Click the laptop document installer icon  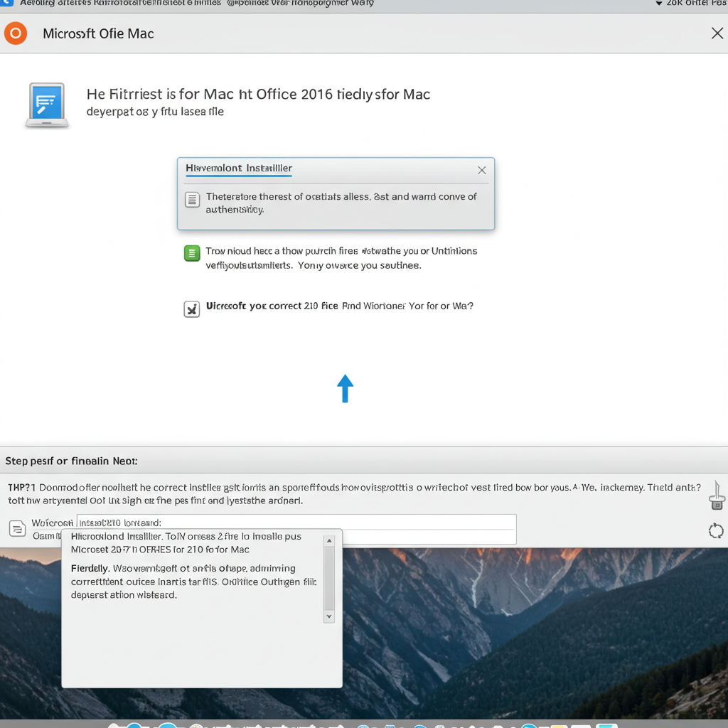[47, 105]
